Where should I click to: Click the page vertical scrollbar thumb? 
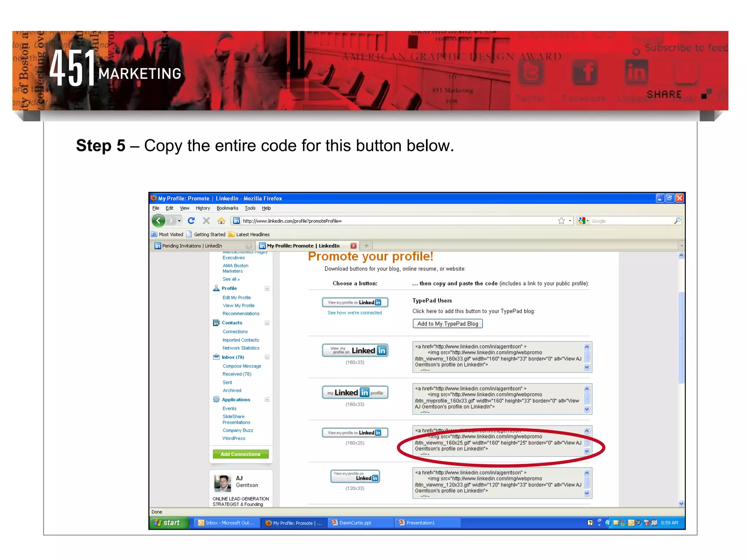click(681, 337)
